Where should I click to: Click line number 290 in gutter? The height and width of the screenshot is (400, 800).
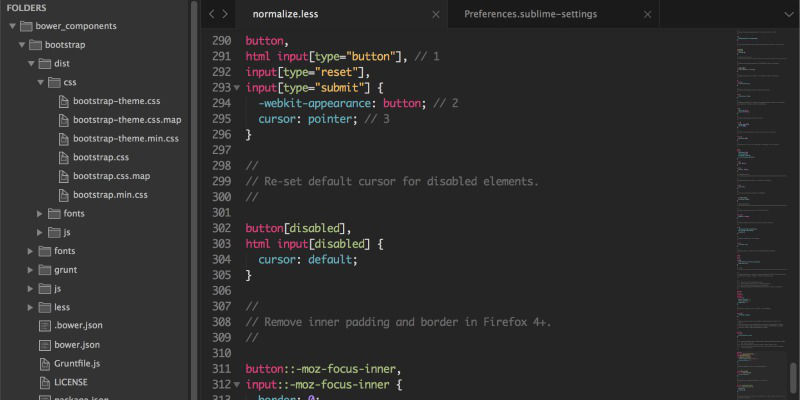pyautogui.click(x=221, y=41)
